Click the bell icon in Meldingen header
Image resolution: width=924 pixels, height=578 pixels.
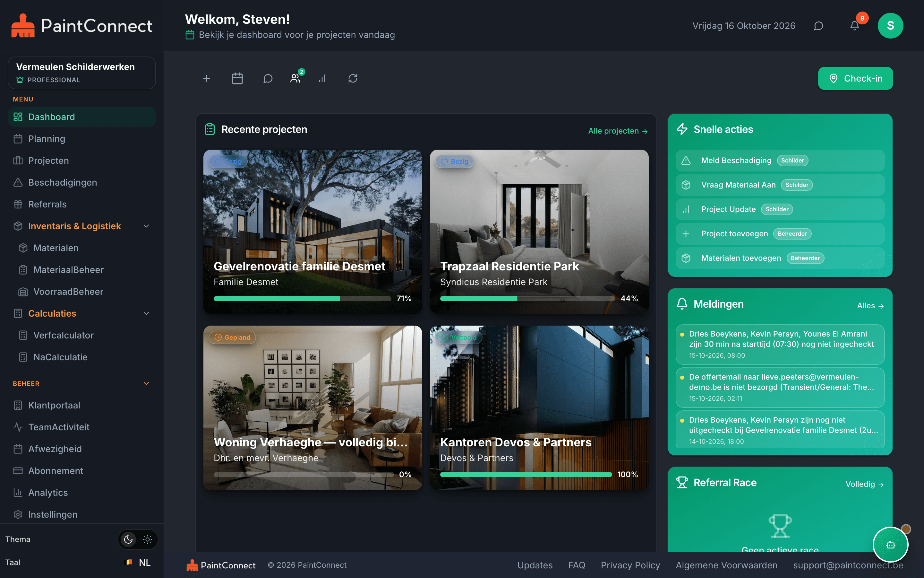(x=682, y=304)
